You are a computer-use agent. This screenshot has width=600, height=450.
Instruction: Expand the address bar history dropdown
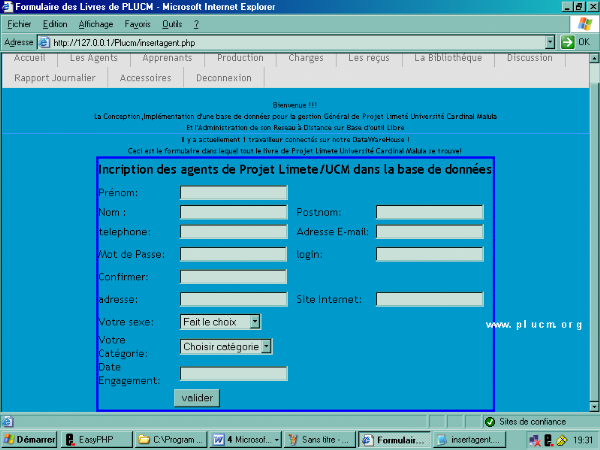550,42
